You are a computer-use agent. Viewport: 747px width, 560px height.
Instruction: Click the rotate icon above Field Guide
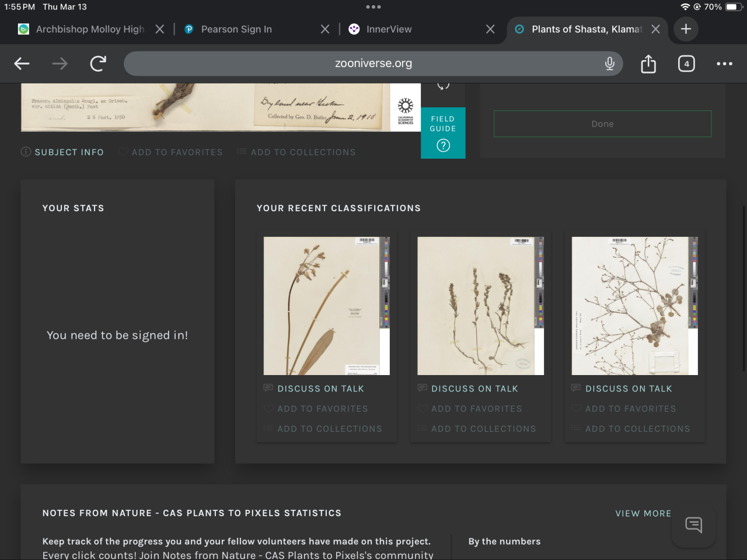tap(444, 86)
